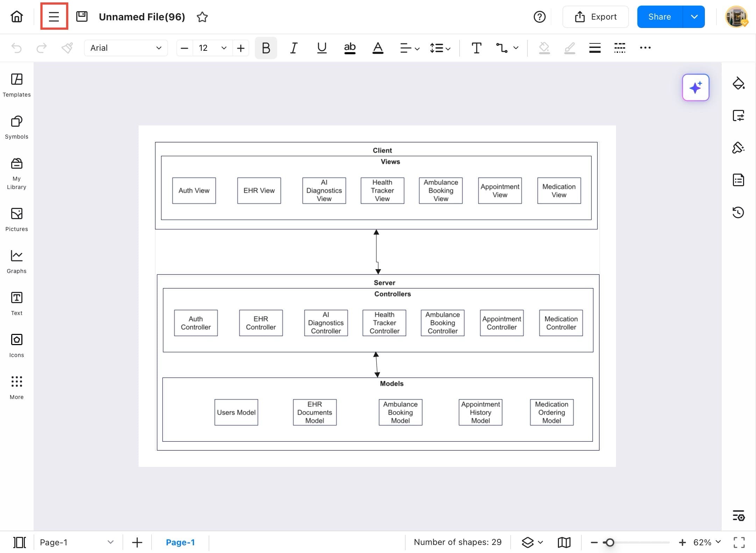
Task: Select the connector tool
Action: tap(502, 48)
